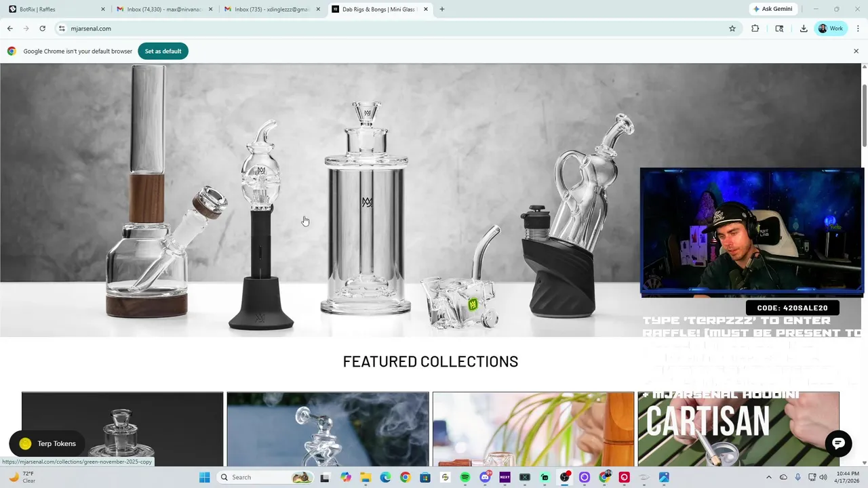This screenshot has width=868, height=488.
Task: Open the smoky glass pipe collection thumbnail
Action: (x=328, y=429)
